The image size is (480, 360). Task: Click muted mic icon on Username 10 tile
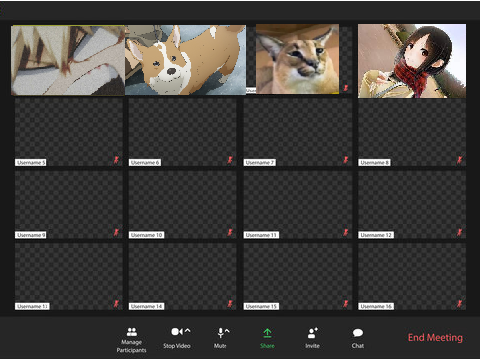(230, 232)
